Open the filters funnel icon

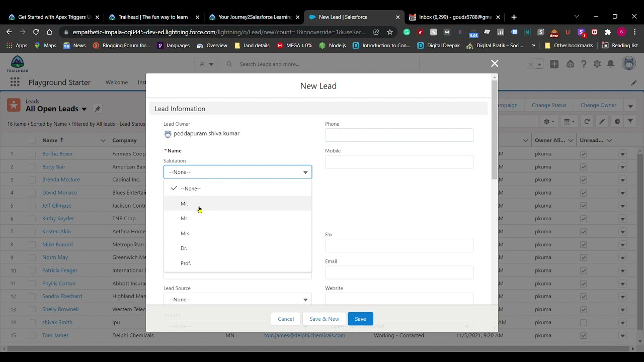pos(630,121)
